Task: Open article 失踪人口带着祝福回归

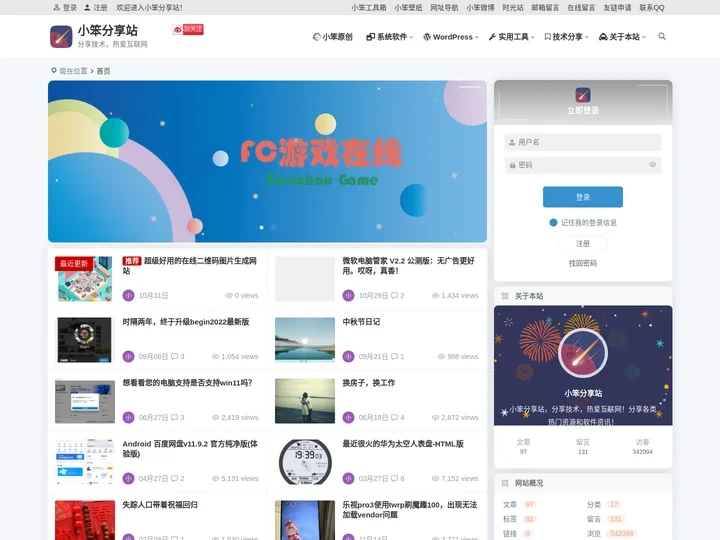Action: [x=160, y=505]
